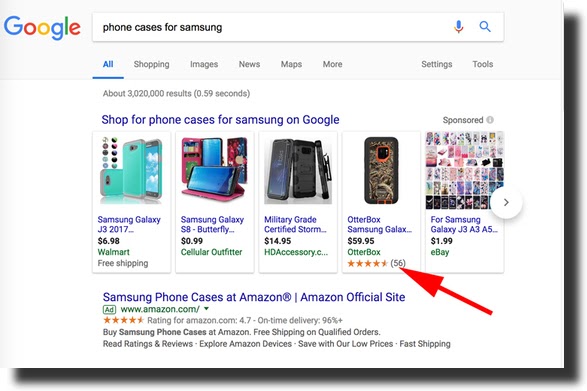Open the teal Samsung Galaxy J3 thumbnail
Image resolution: width=587 pixels, height=391 pixels.
(x=131, y=171)
